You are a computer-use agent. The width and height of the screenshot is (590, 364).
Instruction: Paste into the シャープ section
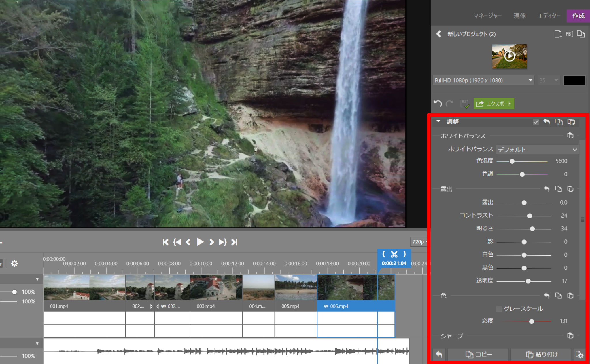[570, 336]
